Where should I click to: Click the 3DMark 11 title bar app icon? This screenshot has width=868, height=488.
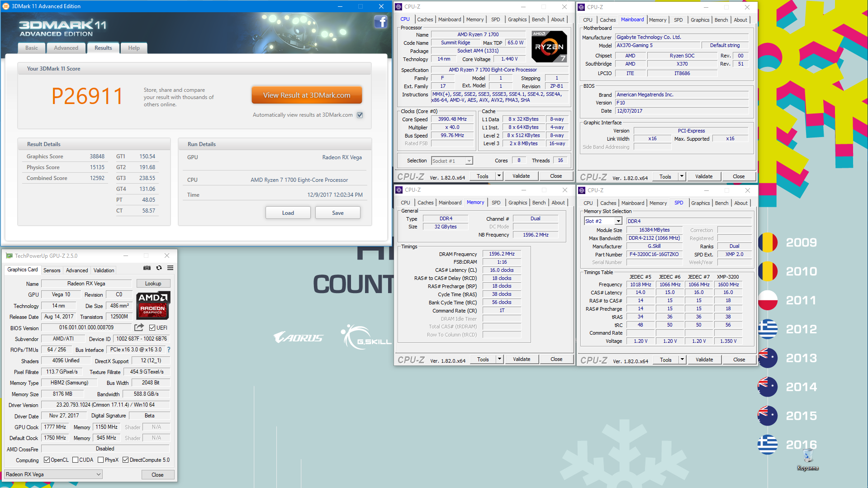6,6
